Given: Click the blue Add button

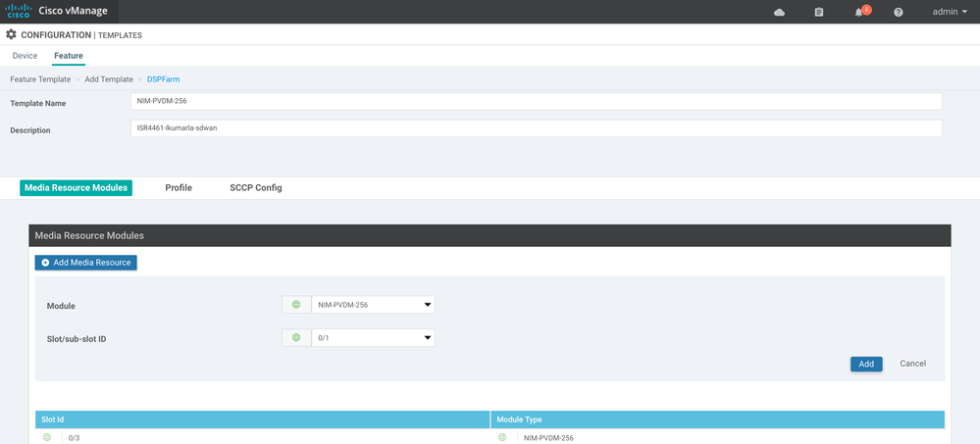Looking at the screenshot, I should [866, 364].
